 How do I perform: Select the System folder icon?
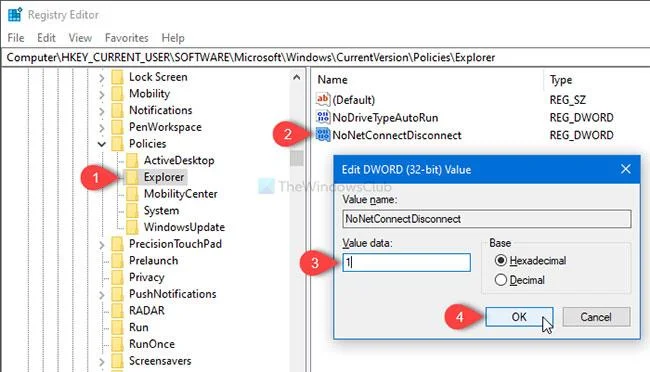pyautogui.click(x=132, y=211)
